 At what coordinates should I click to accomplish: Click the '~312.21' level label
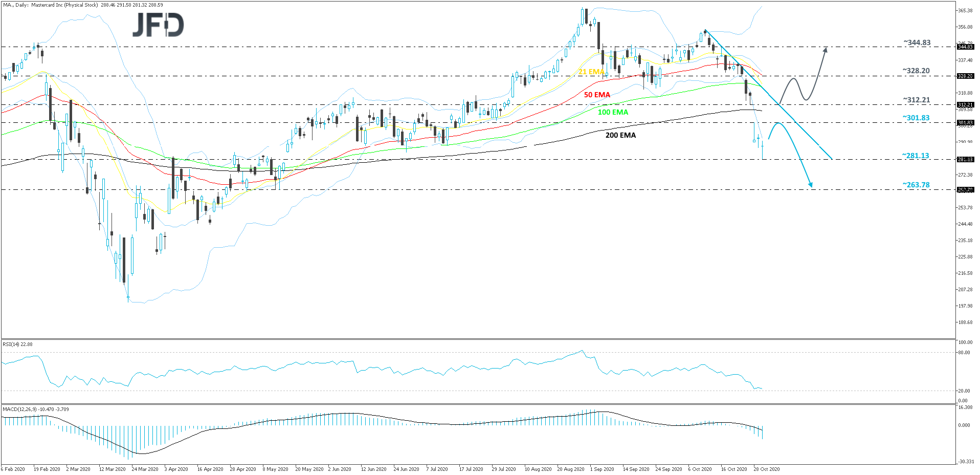(x=916, y=100)
